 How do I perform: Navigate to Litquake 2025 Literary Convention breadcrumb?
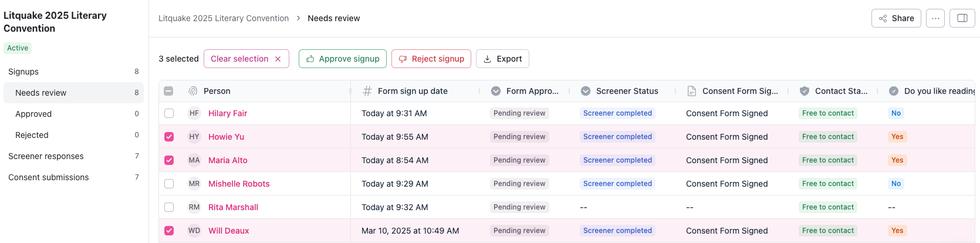[x=224, y=18]
